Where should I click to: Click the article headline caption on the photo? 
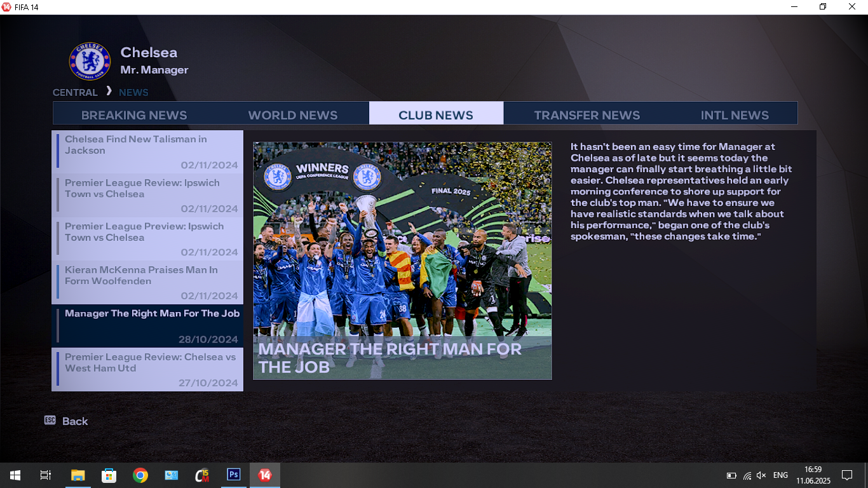click(390, 357)
